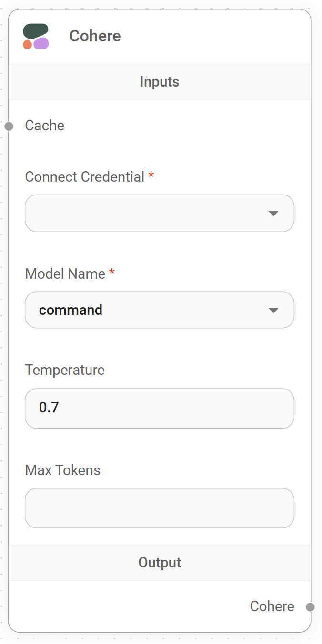Click the empty Max Tokens field
322x644 pixels.
tap(160, 508)
